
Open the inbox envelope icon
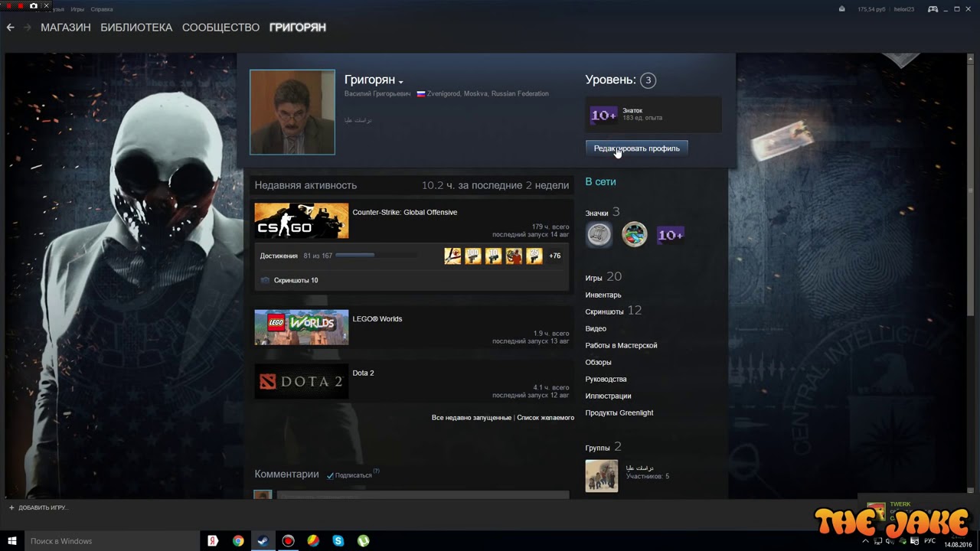[x=842, y=9]
